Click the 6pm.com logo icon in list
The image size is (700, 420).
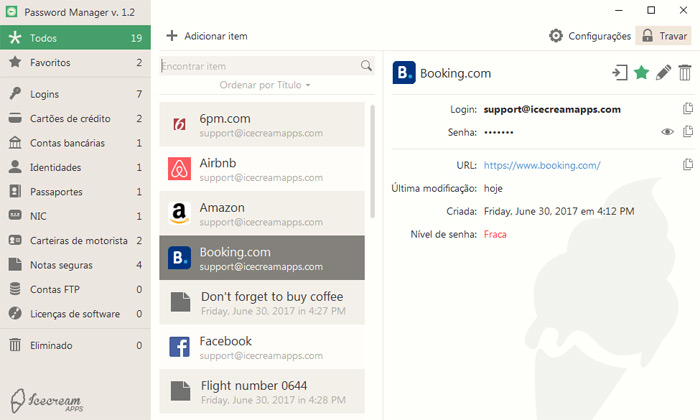179,124
